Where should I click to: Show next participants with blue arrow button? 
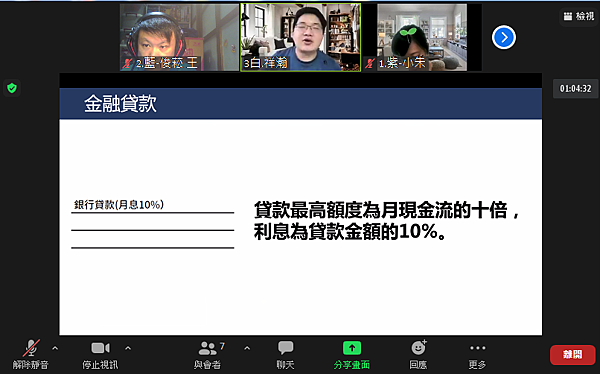504,37
